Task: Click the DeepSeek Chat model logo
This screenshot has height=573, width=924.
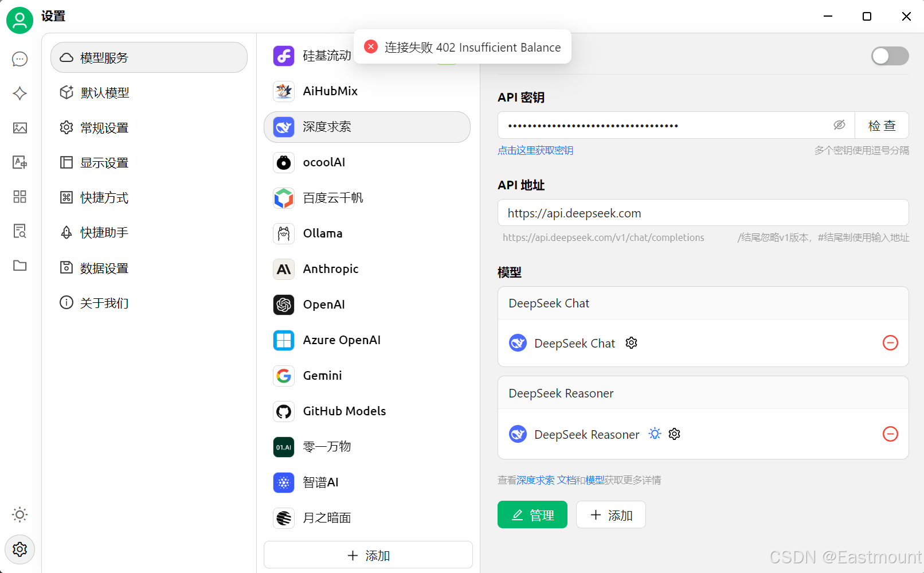Action: pos(518,343)
